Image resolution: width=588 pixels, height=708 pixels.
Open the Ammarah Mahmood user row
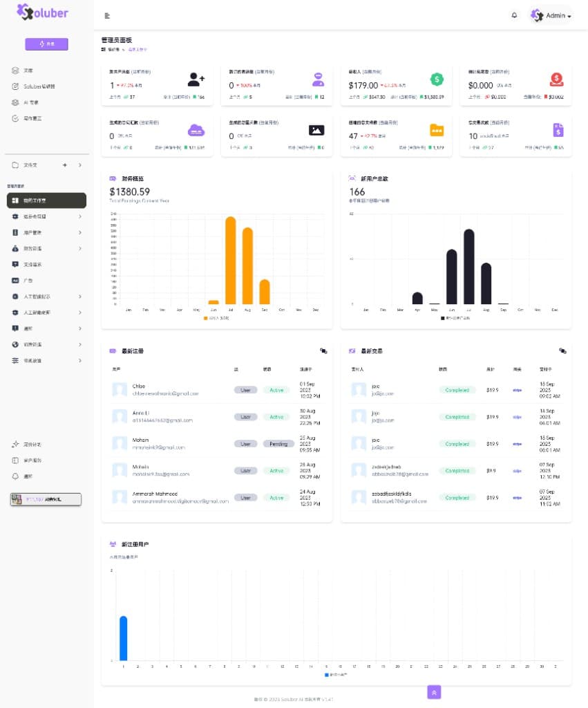point(217,498)
